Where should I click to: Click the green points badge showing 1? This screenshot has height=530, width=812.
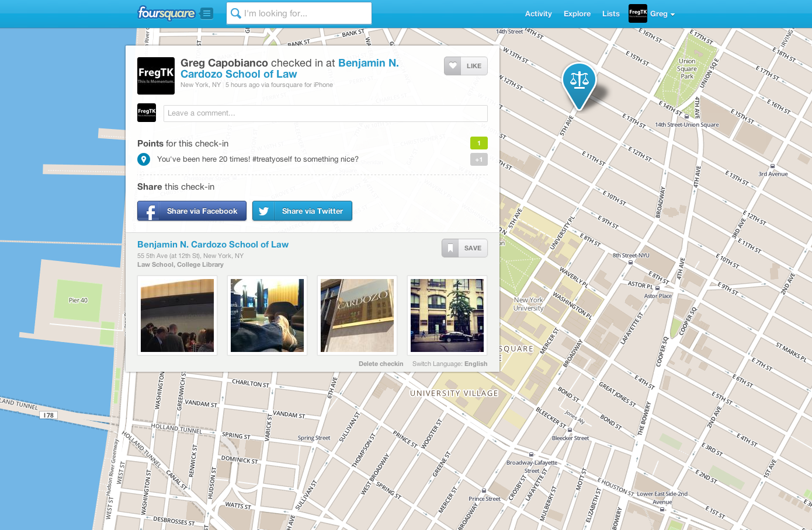(479, 143)
